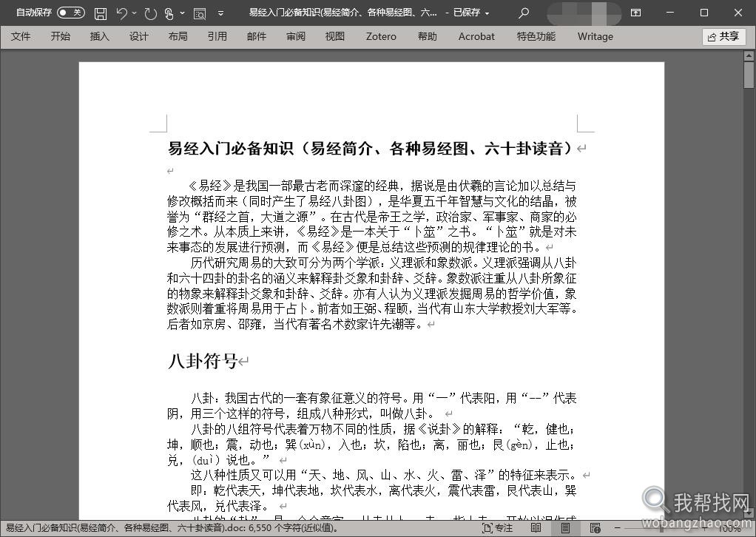The width and height of the screenshot is (756, 537).
Task: Click the window title document name
Action: pyautogui.click(x=343, y=13)
